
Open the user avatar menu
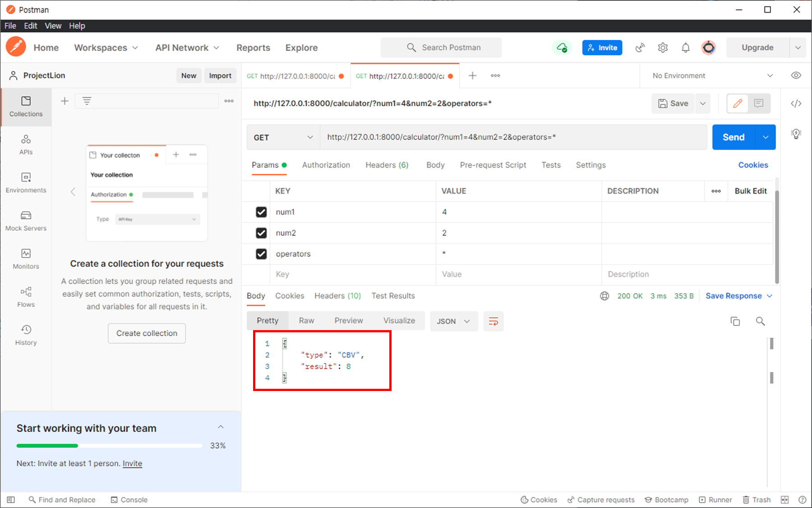pyautogui.click(x=709, y=47)
